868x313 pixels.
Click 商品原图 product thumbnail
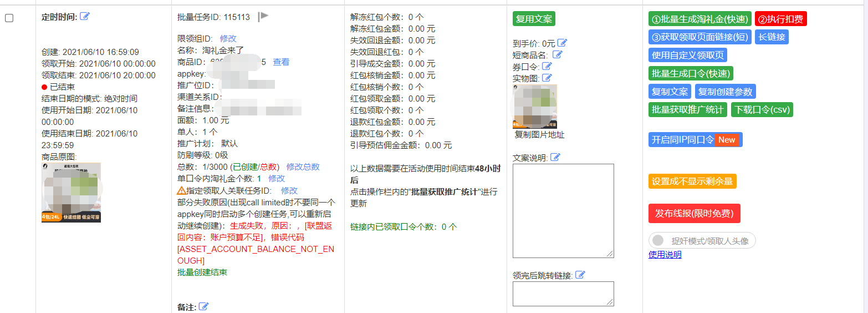72,193
